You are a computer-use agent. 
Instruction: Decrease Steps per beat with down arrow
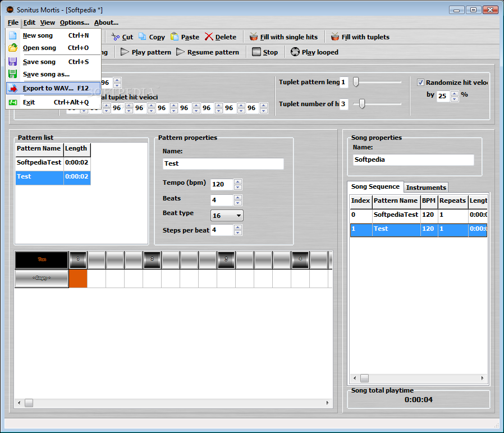pyautogui.click(x=238, y=233)
